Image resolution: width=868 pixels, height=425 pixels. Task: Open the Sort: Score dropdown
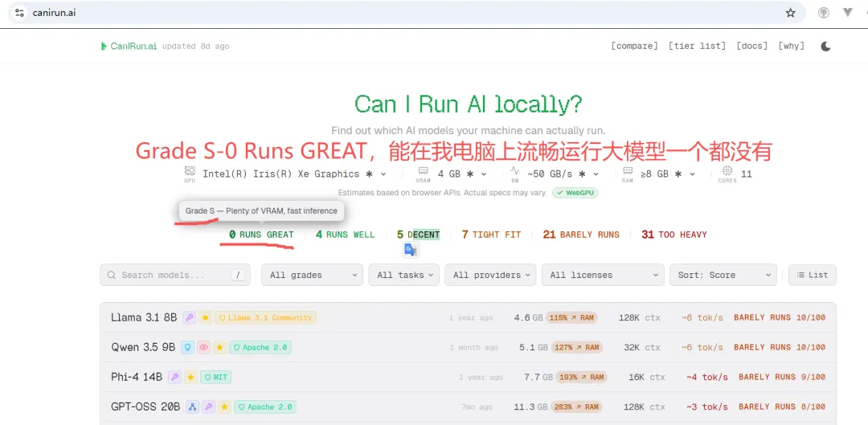[x=723, y=275]
